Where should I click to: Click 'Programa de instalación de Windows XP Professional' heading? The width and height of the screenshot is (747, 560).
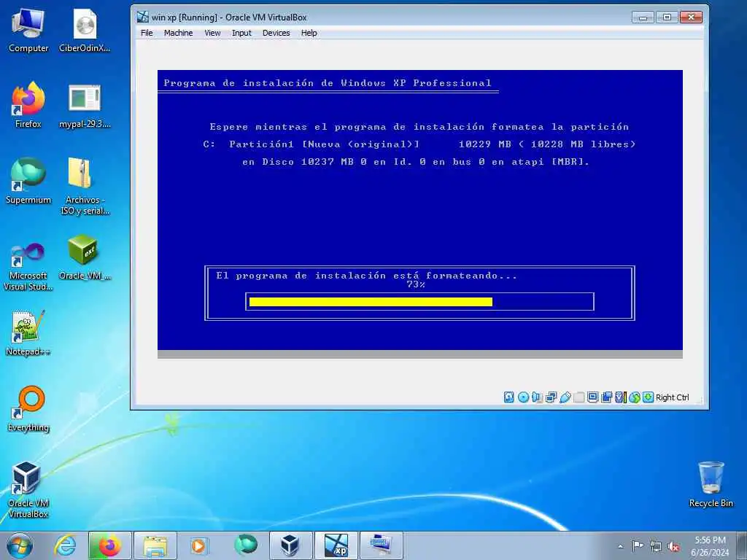tap(328, 83)
